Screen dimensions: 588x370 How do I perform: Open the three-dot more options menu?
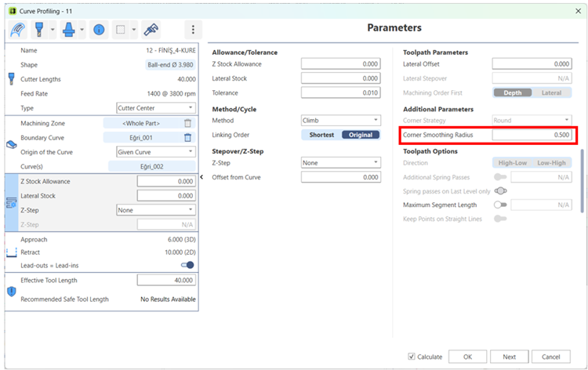(193, 30)
